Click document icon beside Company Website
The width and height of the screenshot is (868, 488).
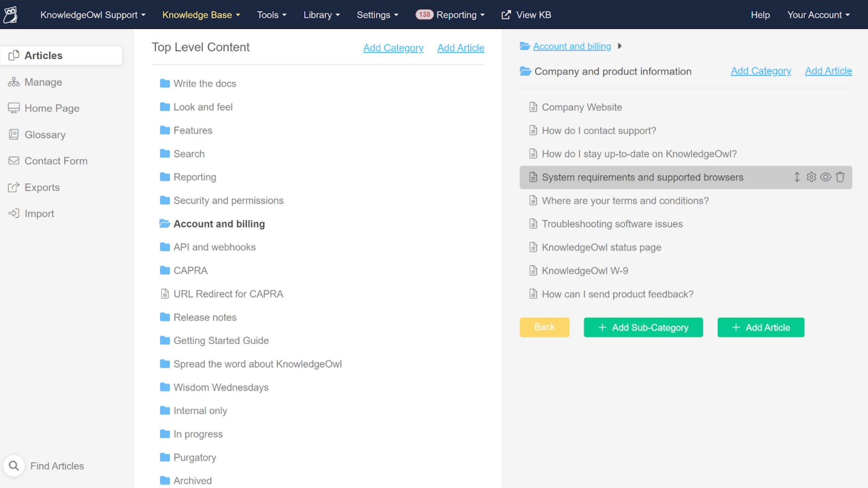click(533, 107)
